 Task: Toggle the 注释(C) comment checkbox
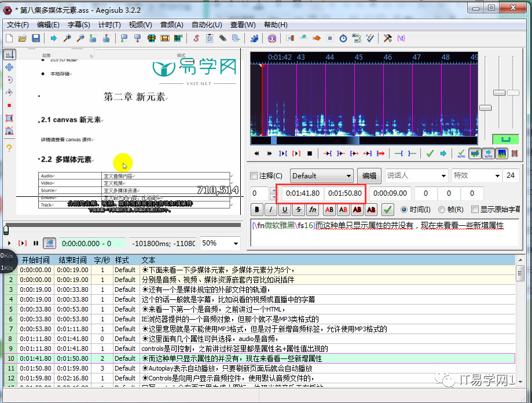253,176
